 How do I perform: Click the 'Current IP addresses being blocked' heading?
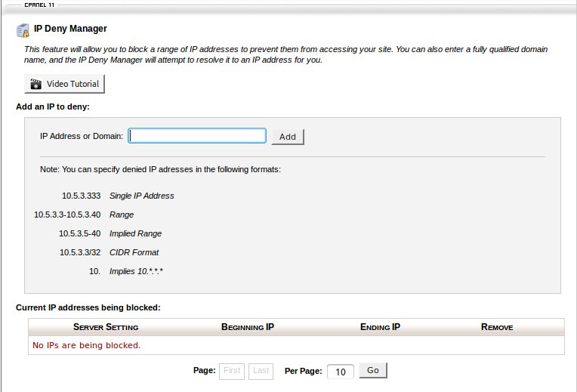(x=88, y=307)
